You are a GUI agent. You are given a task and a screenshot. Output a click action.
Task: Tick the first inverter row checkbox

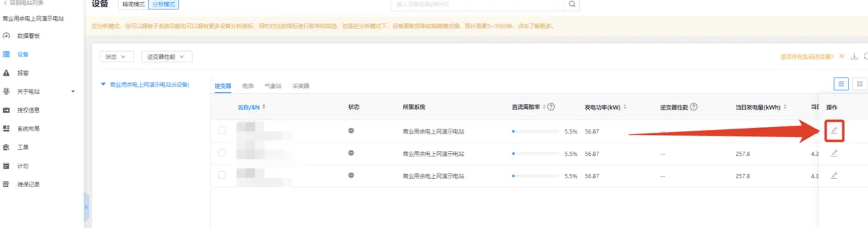pos(222,130)
